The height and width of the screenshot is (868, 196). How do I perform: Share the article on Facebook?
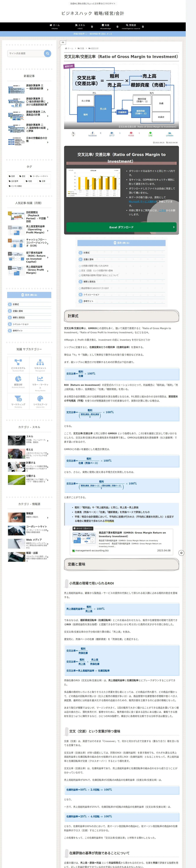click(93, 134)
